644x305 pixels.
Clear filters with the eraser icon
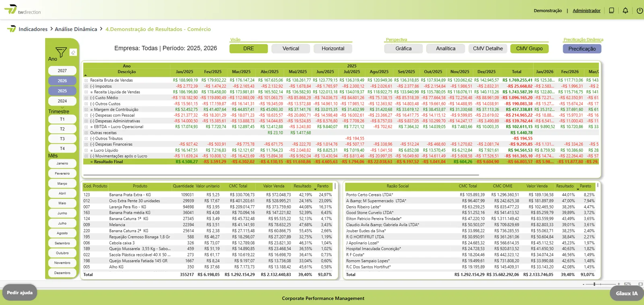[73, 53]
